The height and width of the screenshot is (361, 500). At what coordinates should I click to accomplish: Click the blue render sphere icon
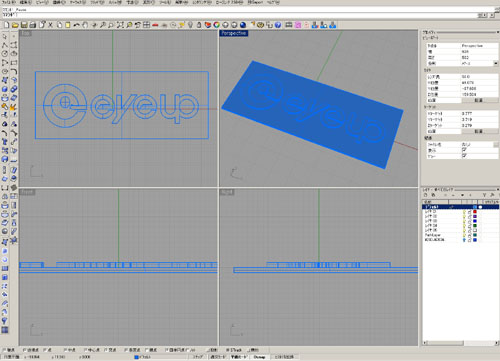click(x=243, y=25)
